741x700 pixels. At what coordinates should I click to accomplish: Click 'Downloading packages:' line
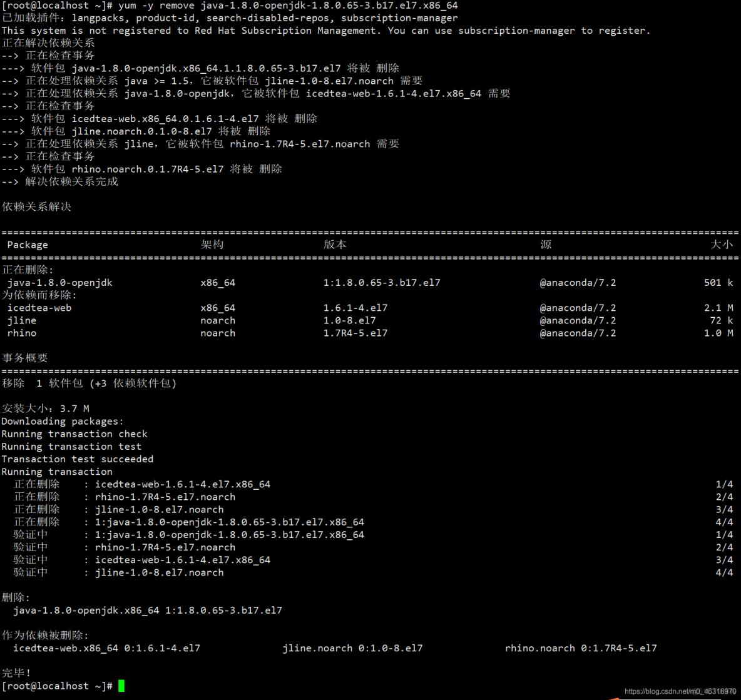pos(63,422)
